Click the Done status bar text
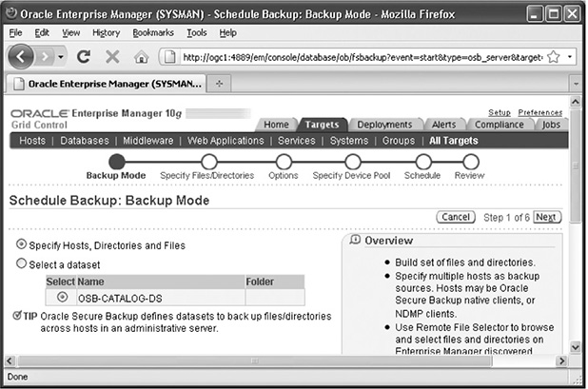 [17, 377]
